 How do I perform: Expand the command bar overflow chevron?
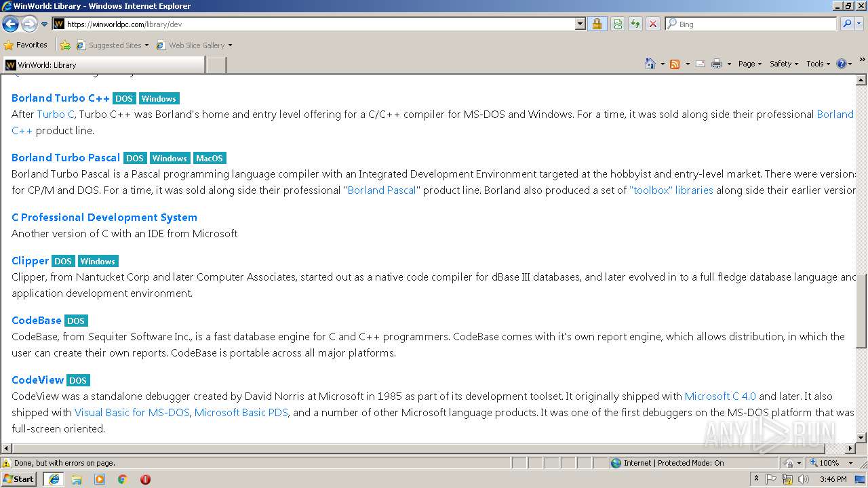coord(862,60)
